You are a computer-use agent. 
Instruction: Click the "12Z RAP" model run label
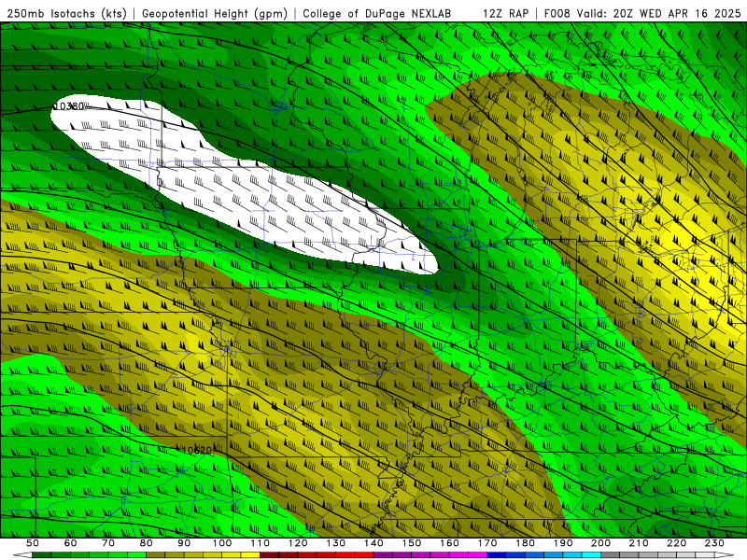(x=505, y=14)
